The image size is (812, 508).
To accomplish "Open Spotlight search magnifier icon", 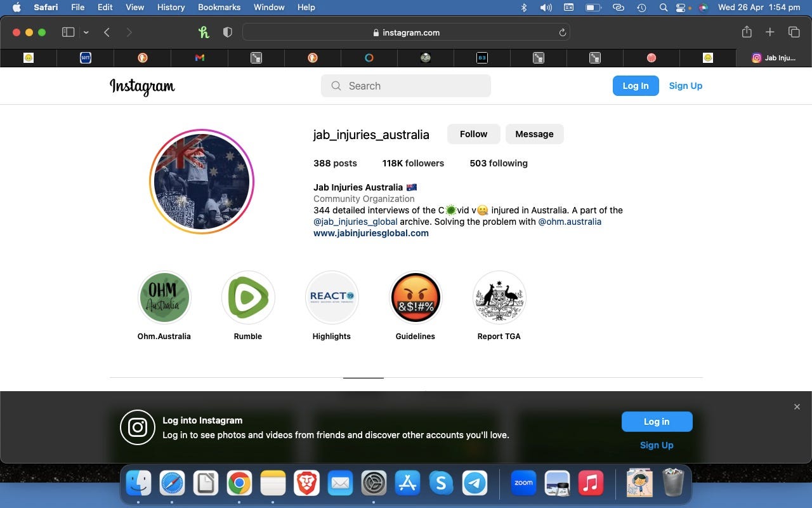I will click(x=663, y=7).
